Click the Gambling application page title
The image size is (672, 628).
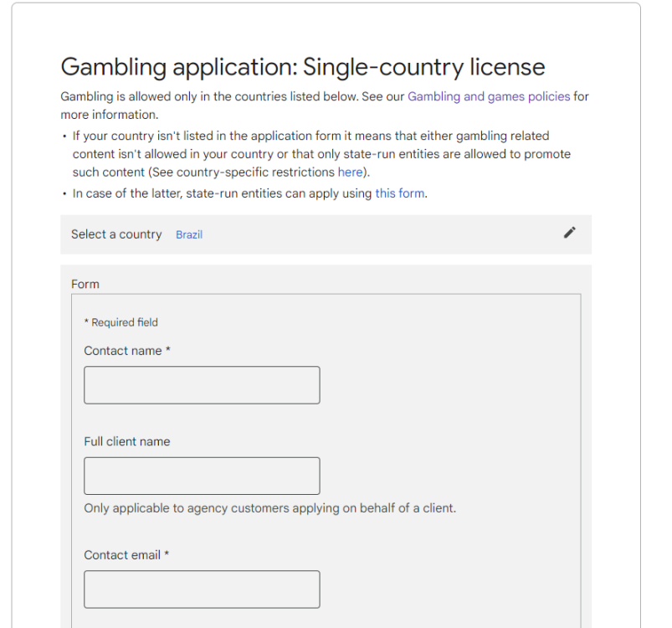click(x=303, y=67)
